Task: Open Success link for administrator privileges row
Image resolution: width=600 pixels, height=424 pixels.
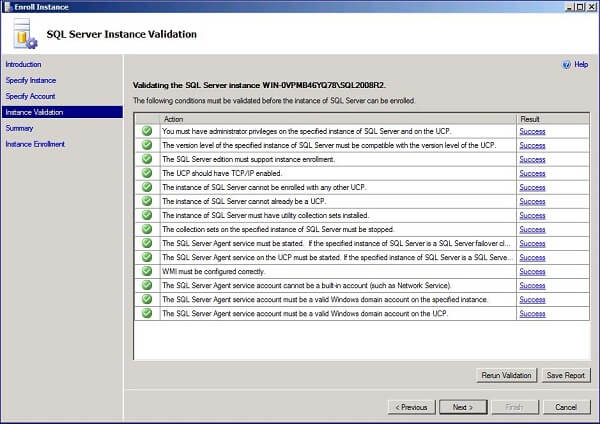Action: click(532, 132)
